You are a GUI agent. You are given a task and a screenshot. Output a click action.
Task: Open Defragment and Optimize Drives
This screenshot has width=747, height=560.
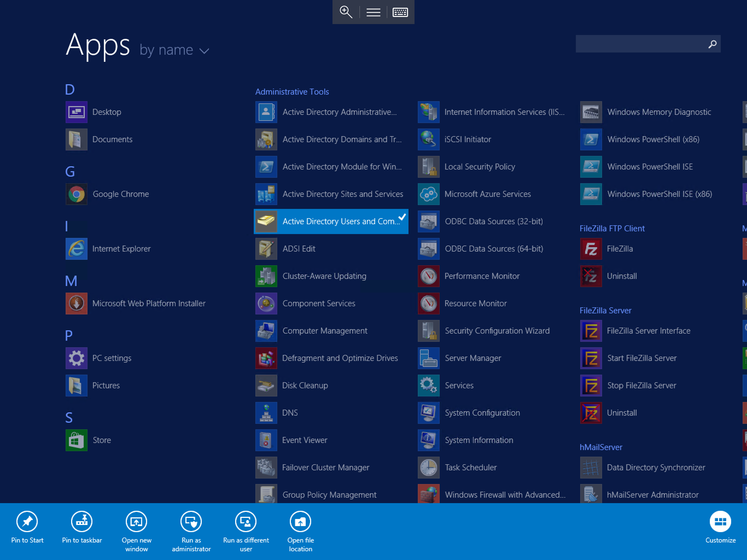pyautogui.click(x=331, y=358)
